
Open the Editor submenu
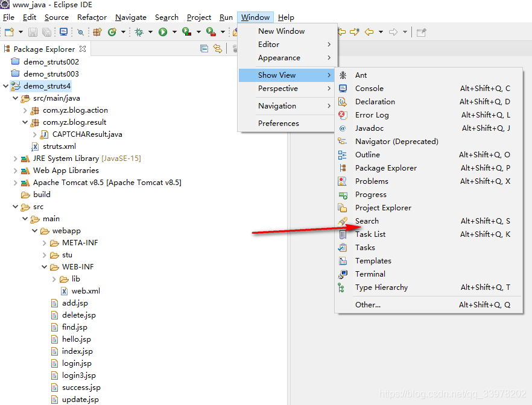(x=287, y=45)
